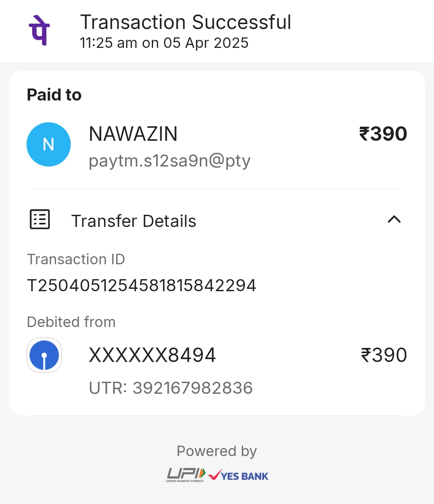Click the bold ₹390 paid amount
The width and height of the screenshot is (434, 504).
[383, 134]
